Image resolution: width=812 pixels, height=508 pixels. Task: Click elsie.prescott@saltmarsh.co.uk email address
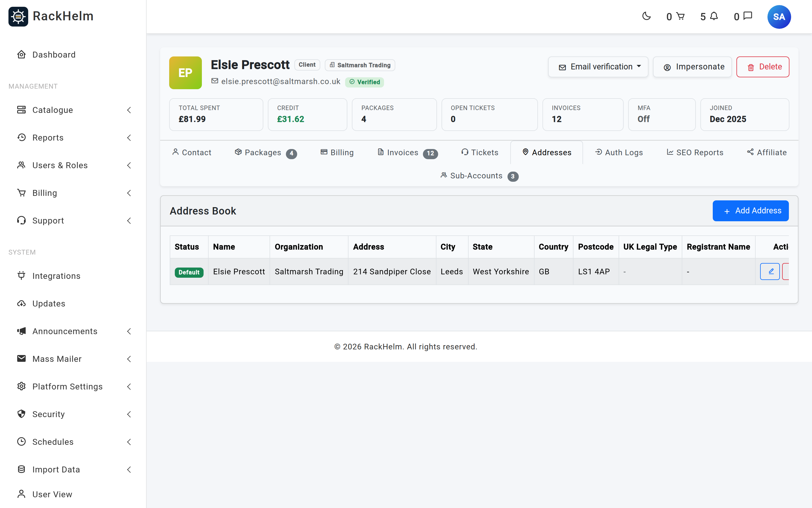281,82
